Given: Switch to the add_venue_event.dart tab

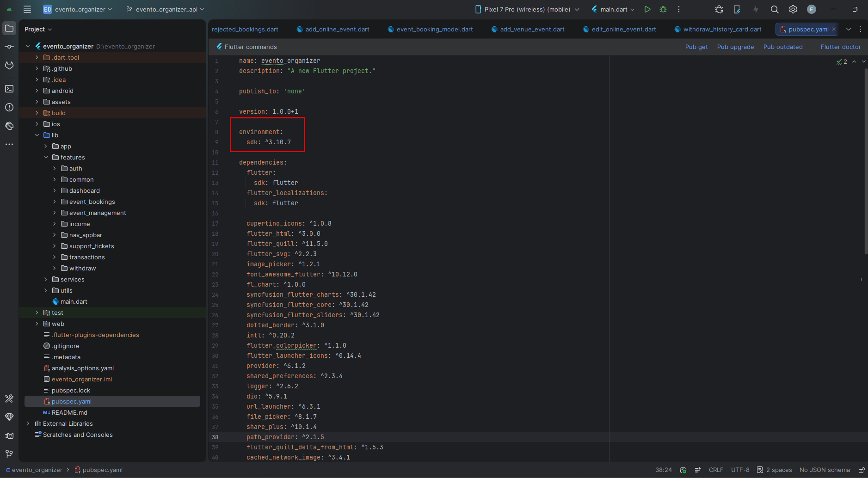Looking at the screenshot, I should click(x=532, y=29).
